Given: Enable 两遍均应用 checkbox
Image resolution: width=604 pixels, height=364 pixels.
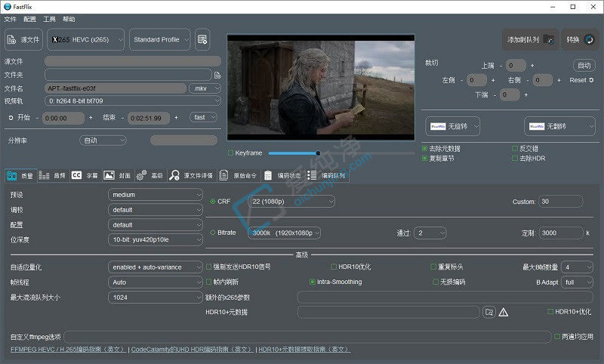Looking at the screenshot, I should [557, 337].
